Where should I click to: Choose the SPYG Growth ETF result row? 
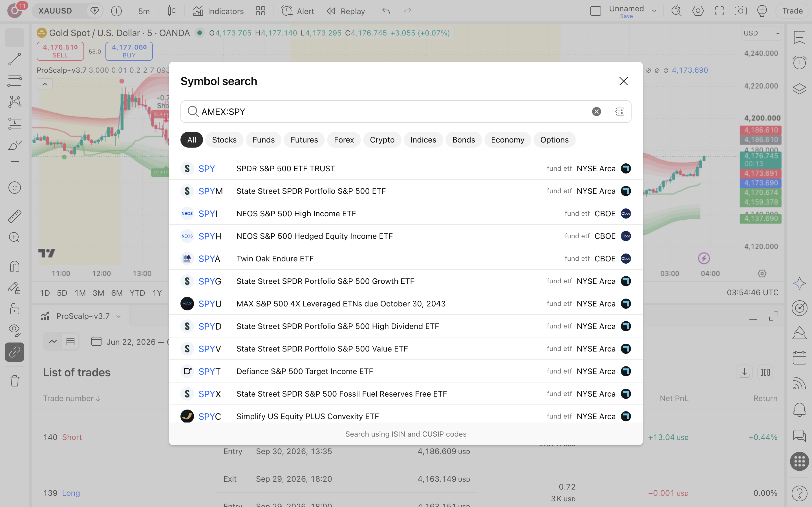pyautogui.click(x=406, y=281)
